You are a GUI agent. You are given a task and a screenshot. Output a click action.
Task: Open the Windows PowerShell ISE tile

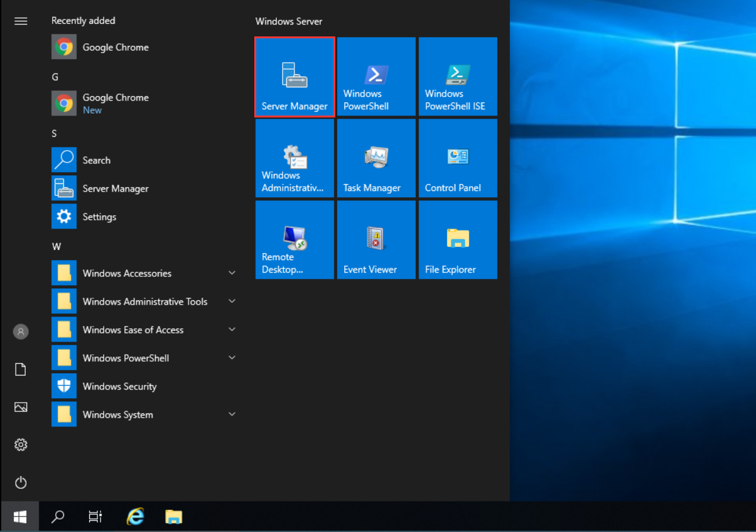click(x=458, y=77)
